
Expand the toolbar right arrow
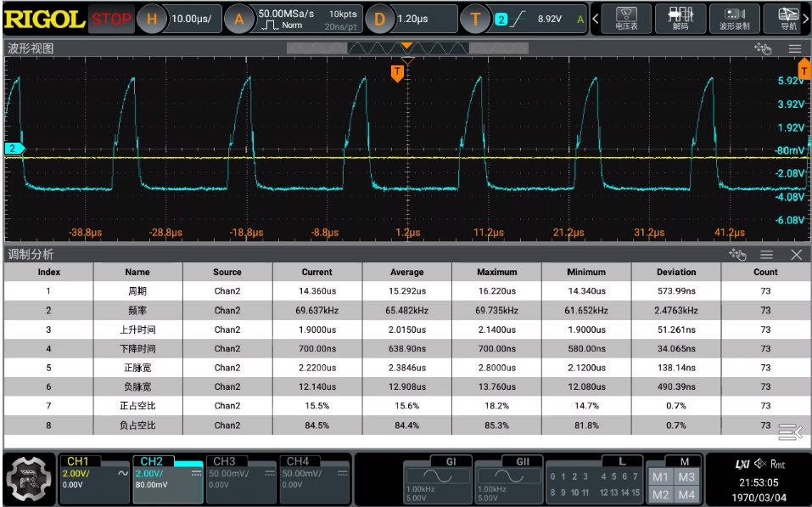[806, 19]
